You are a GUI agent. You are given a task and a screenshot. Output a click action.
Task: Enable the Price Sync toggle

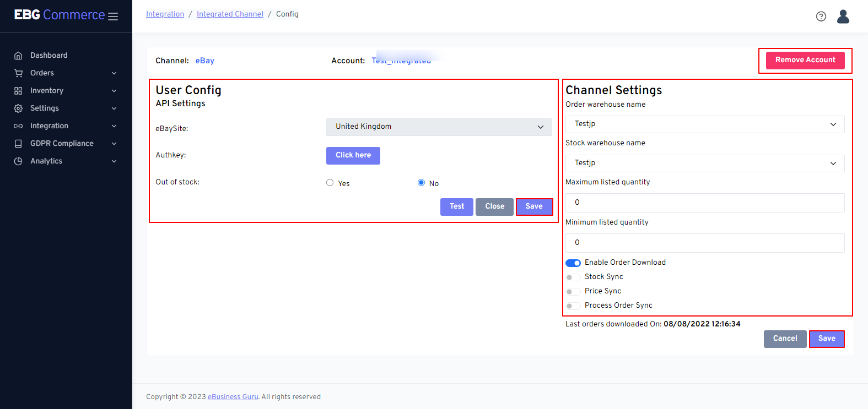point(573,292)
